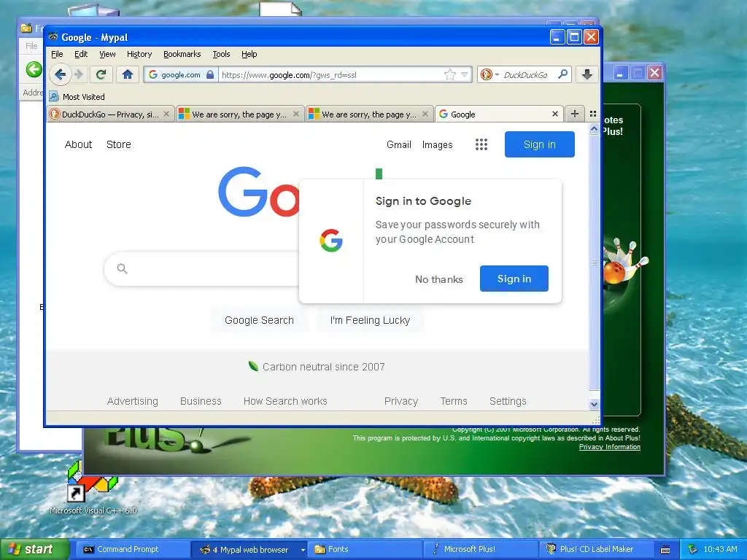
Task: Open Most Visited bookmarks folder
Action: (x=77, y=97)
